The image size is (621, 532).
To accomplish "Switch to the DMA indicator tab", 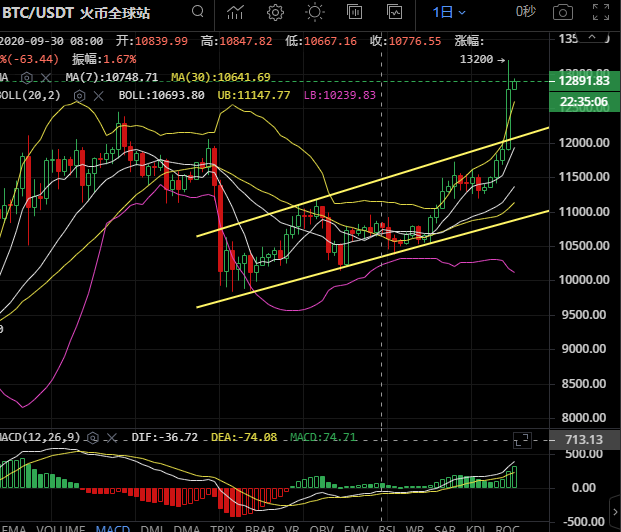I will coord(187,528).
